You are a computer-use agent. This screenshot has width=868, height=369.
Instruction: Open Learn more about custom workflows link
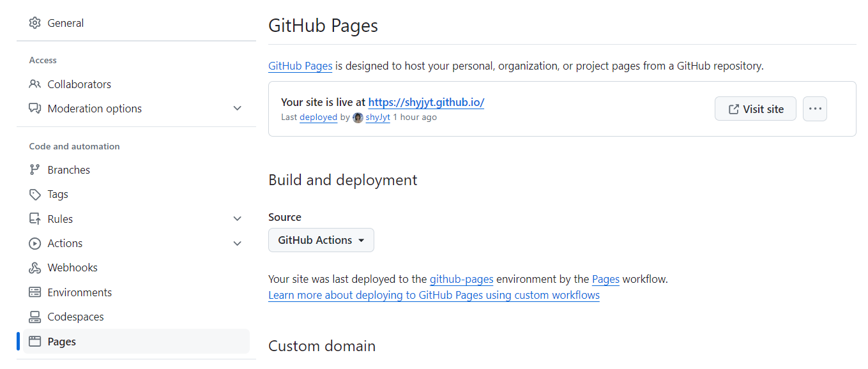click(x=434, y=295)
